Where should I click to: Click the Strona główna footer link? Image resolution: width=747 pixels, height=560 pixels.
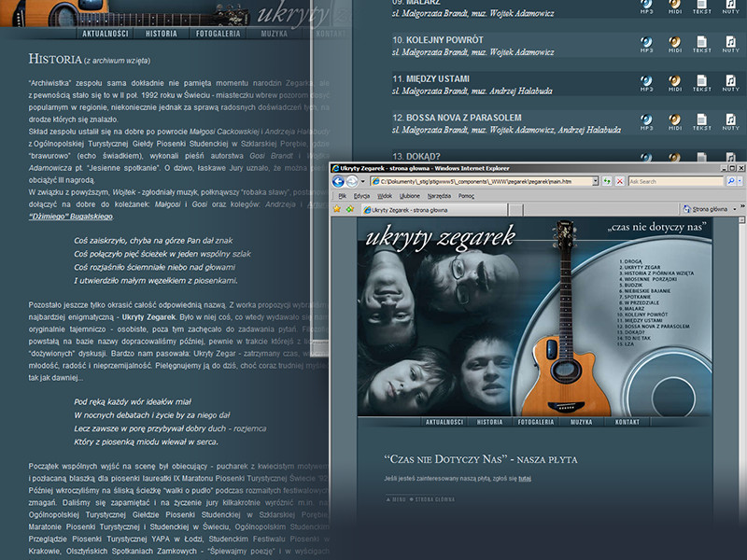tap(432, 499)
